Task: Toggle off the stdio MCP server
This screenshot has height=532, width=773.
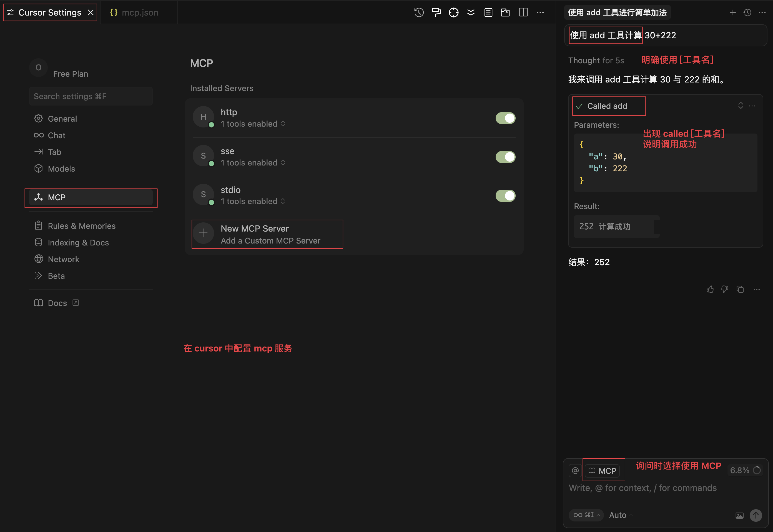Action: (505, 196)
